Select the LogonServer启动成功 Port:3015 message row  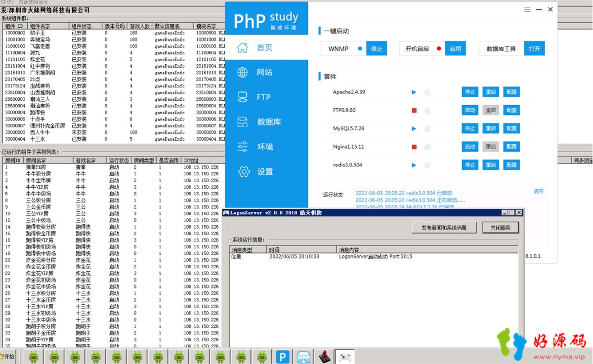pos(374,257)
